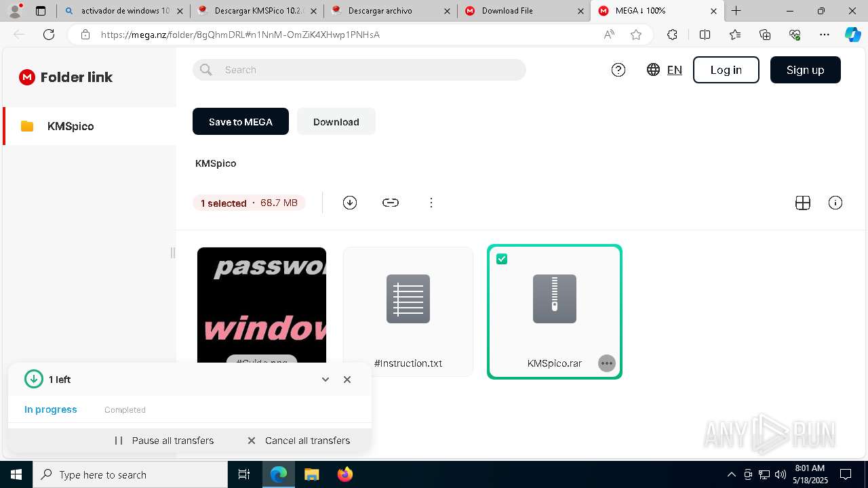Click the Read aloud icon
The width and height of the screenshot is (868, 488).
609,35
